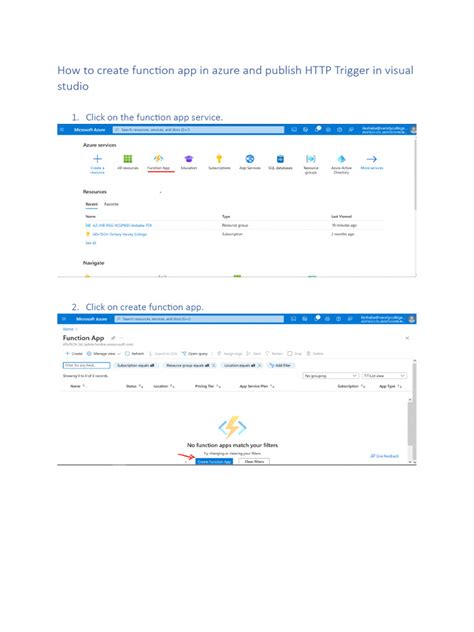
Task: Select the Recent tab under Resources
Action: [91, 204]
